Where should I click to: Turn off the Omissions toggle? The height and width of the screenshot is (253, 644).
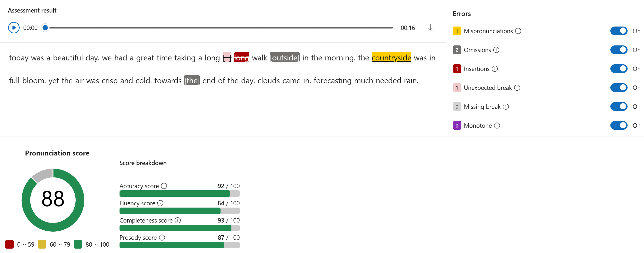click(x=619, y=50)
